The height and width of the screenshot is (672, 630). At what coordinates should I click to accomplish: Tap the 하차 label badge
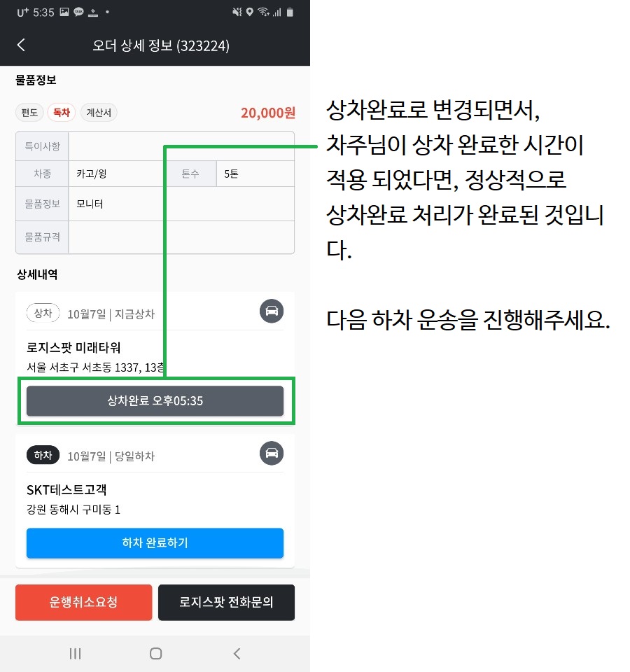43,455
